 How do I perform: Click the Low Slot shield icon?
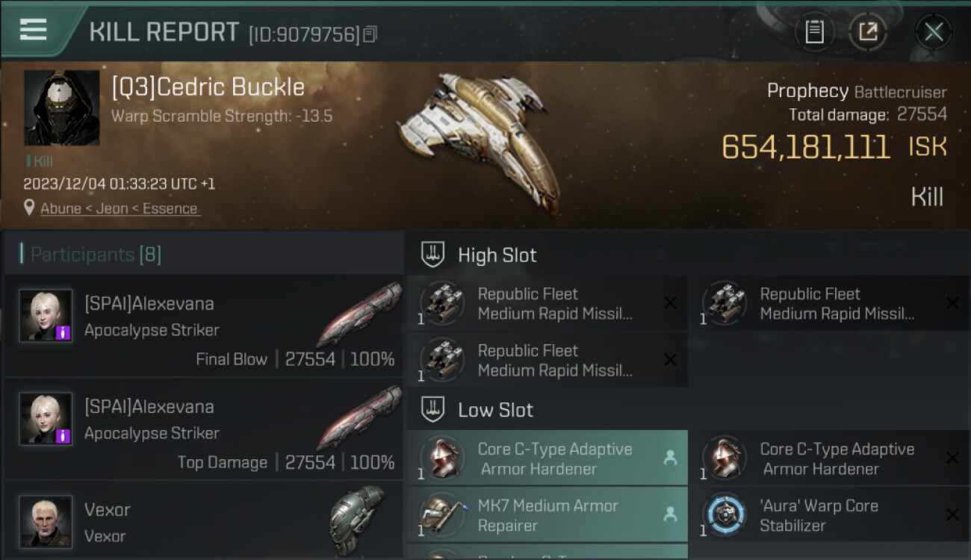pyautogui.click(x=433, y=410)
